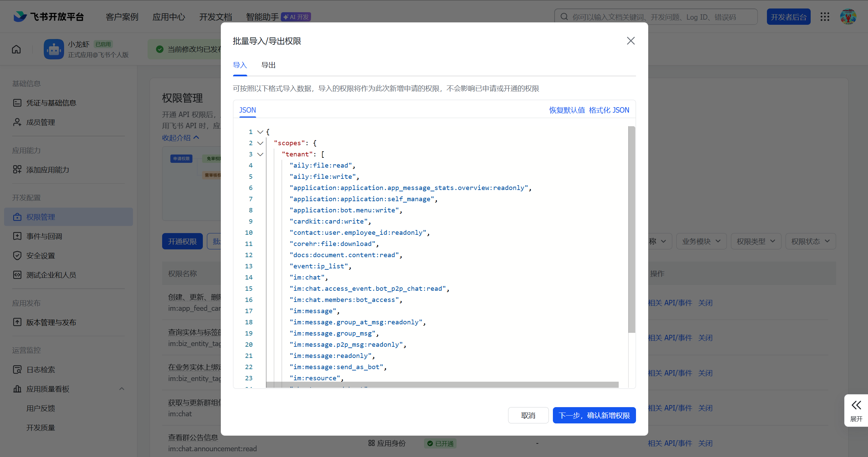The width and height of the screenshot is (868, 457).
Task: Click the 小龙虾 robot app icon
Action: (54, 49)
